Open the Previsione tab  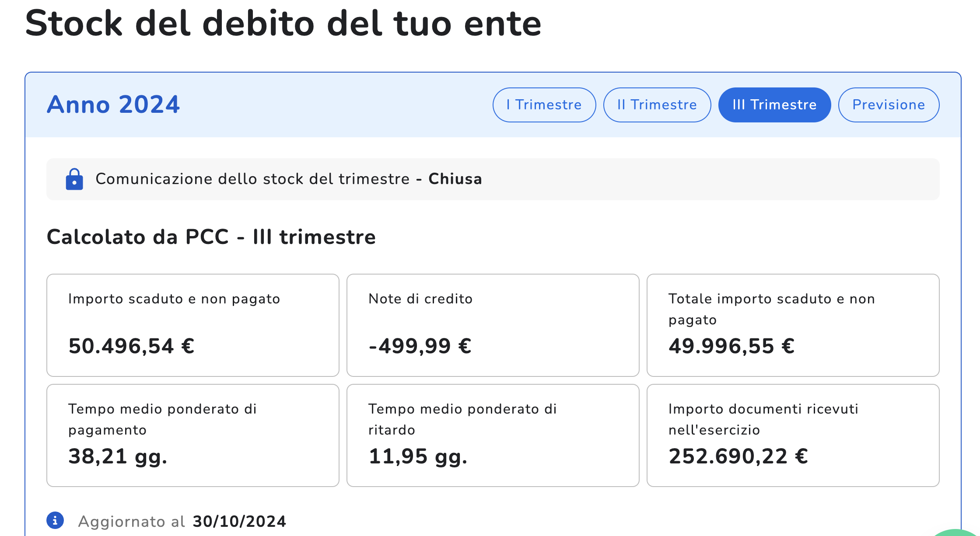[x=889, y=105]
